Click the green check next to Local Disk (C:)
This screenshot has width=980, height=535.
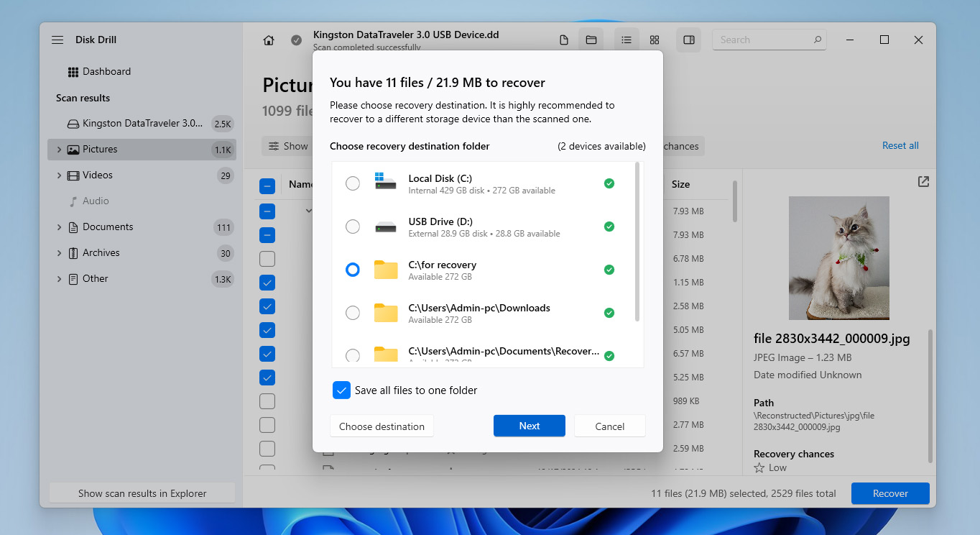(609, 183)
